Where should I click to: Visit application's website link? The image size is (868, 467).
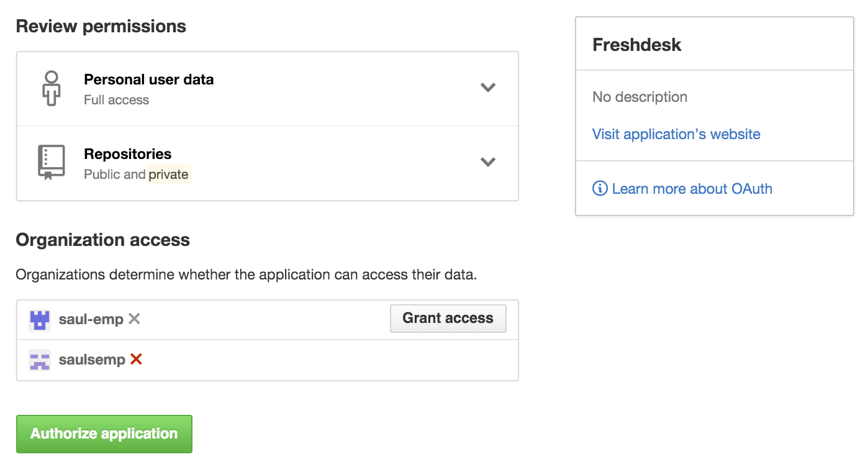(676, 134)
